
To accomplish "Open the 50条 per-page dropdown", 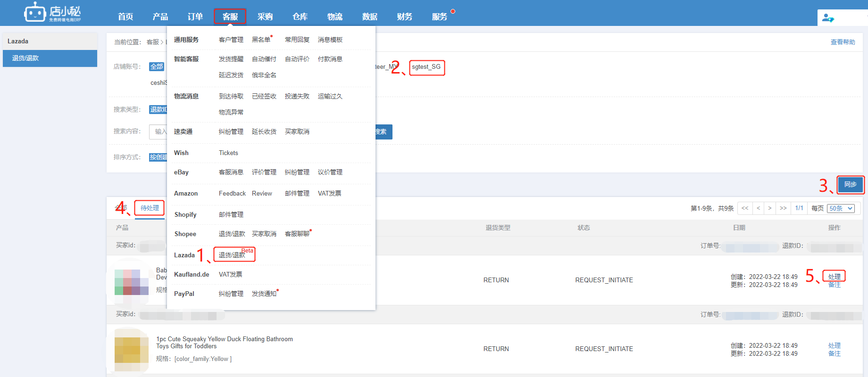I will 841,208.
